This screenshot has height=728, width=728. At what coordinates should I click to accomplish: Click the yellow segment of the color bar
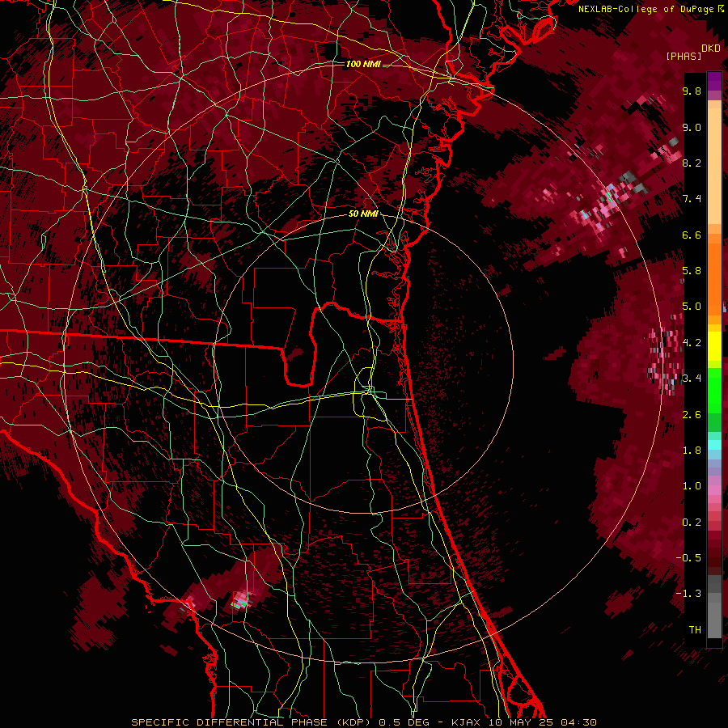714,346
